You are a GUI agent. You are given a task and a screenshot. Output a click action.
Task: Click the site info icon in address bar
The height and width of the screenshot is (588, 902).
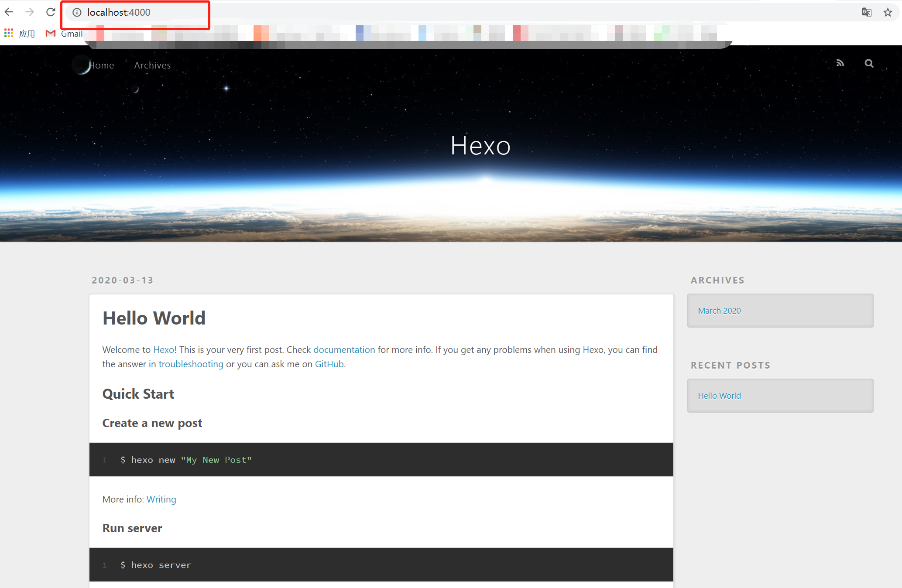click(77, 13)
